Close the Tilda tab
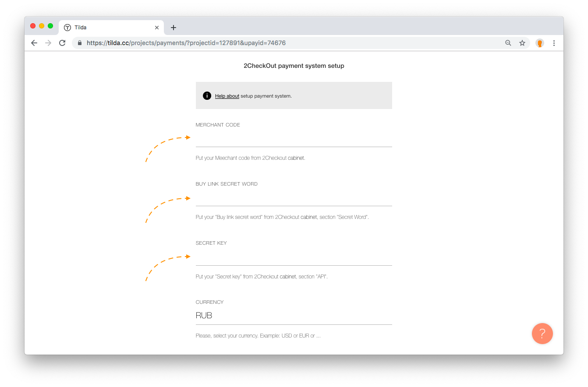 coord(157,27)
